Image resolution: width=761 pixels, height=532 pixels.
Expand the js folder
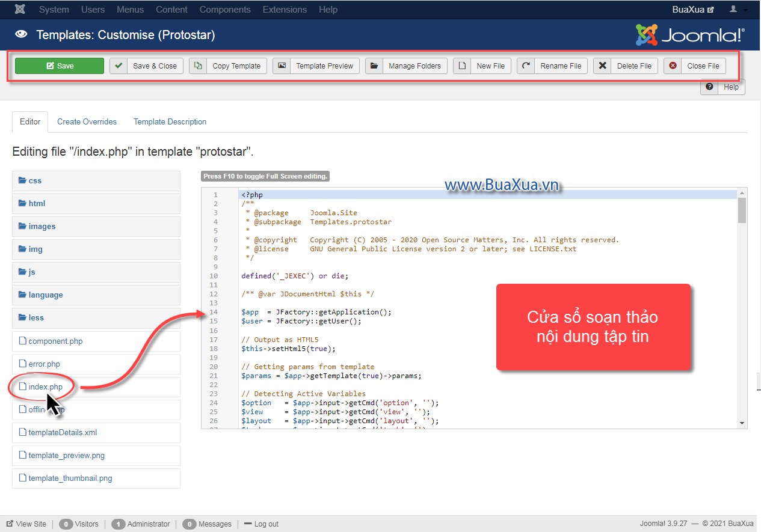point(96,272)
